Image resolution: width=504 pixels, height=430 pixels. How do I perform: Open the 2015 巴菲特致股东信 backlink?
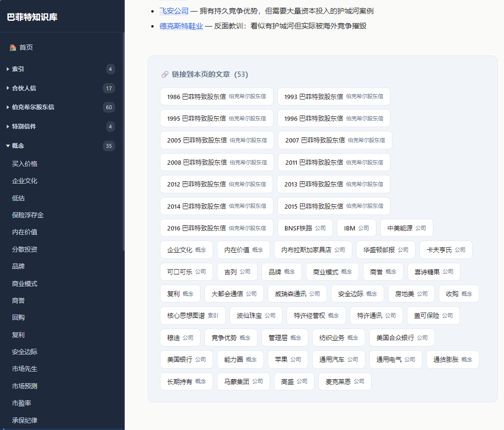click(x=333, y=206)
